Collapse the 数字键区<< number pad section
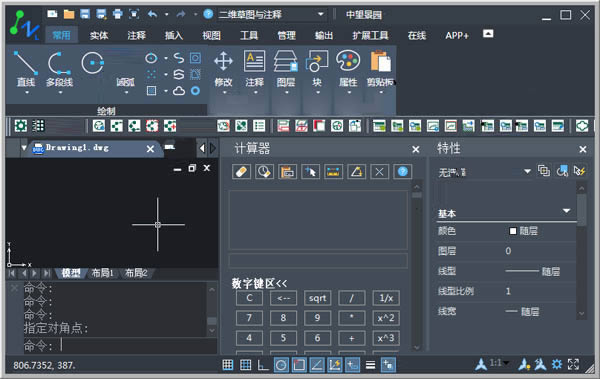Viewport: 600px width, 379px height. point(259,283)
